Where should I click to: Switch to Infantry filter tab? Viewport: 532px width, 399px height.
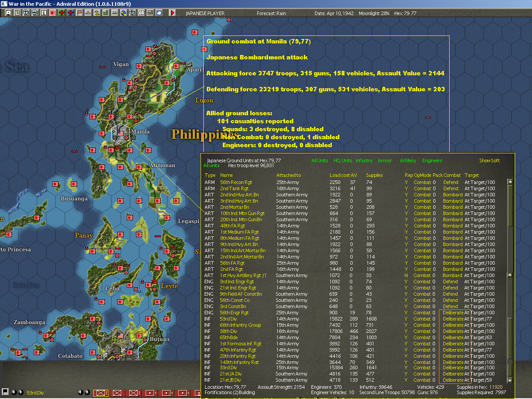pyautogui.click(x=364, y=160)
